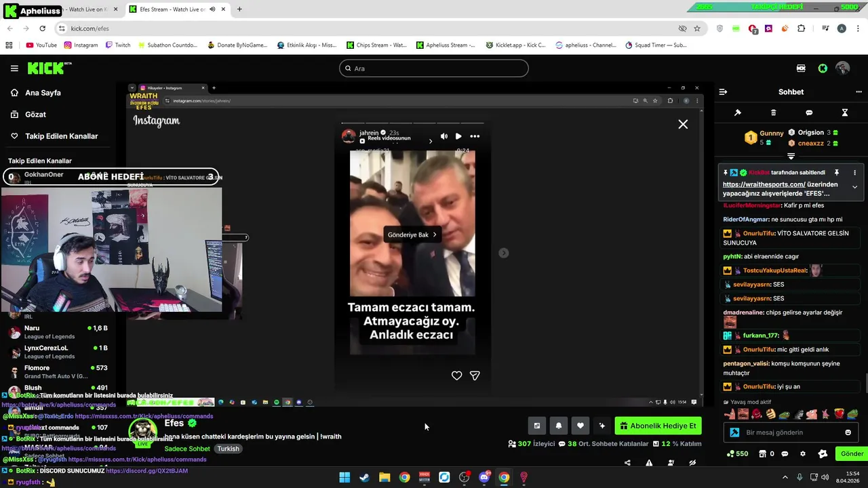The image size is (868, 488).
Task: Click the Turkish language tag
Action: pos(228,449)
